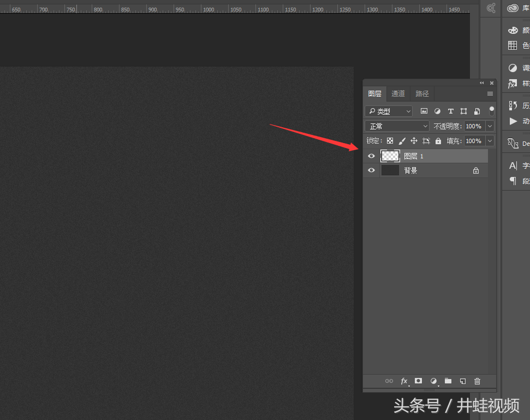Select the 背景 layer thumbnail
The width and height of the screenshot is (530, 420).
pyautogui.click(x=390, y=170)
